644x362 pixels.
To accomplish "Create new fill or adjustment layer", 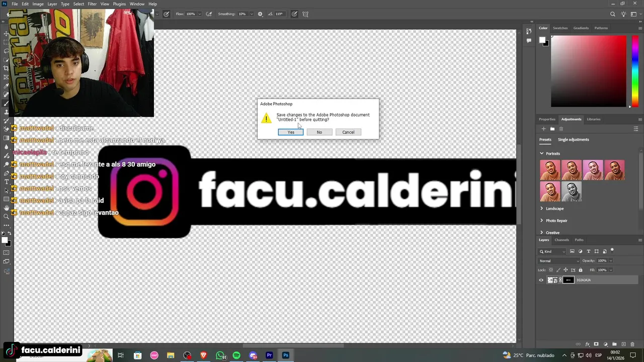I will click(605, 344).
